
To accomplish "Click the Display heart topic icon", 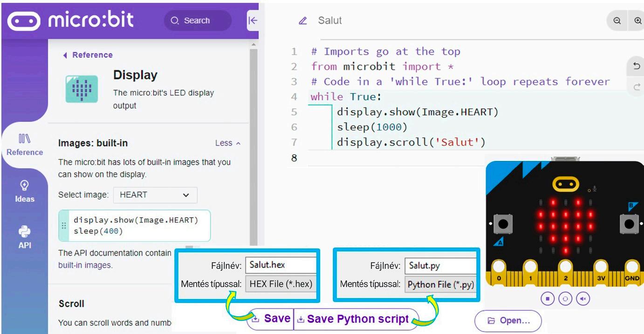I will [x=82, y=89].
